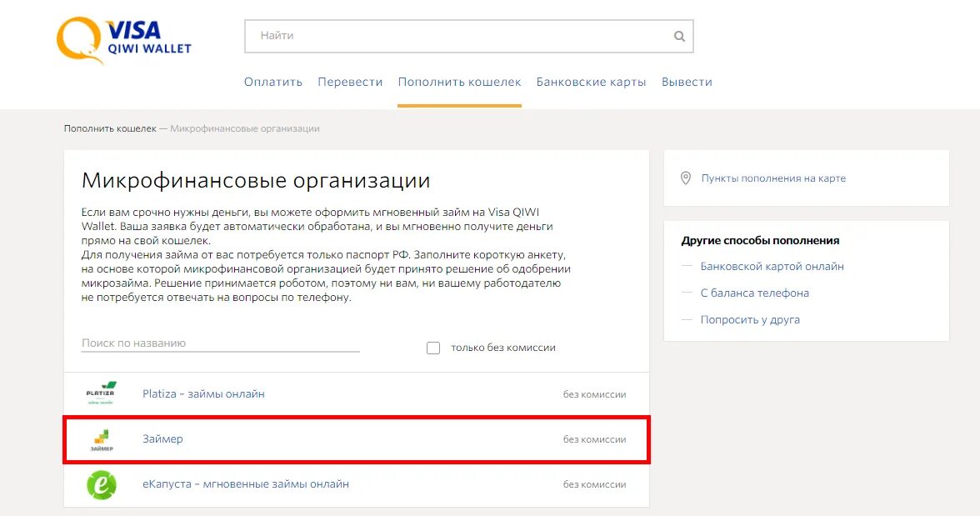The image size is (980, 516).
Task: Click 'Микрофинансовые организации' breadcrumb text
Action: [x=245, y=128]
